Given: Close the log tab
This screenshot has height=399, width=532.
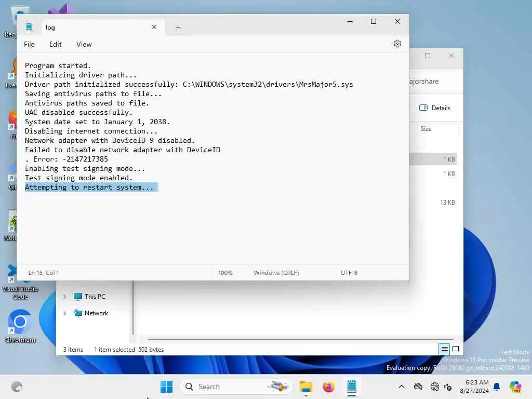Looking at the screenshot, I should [x=154, y=27].
